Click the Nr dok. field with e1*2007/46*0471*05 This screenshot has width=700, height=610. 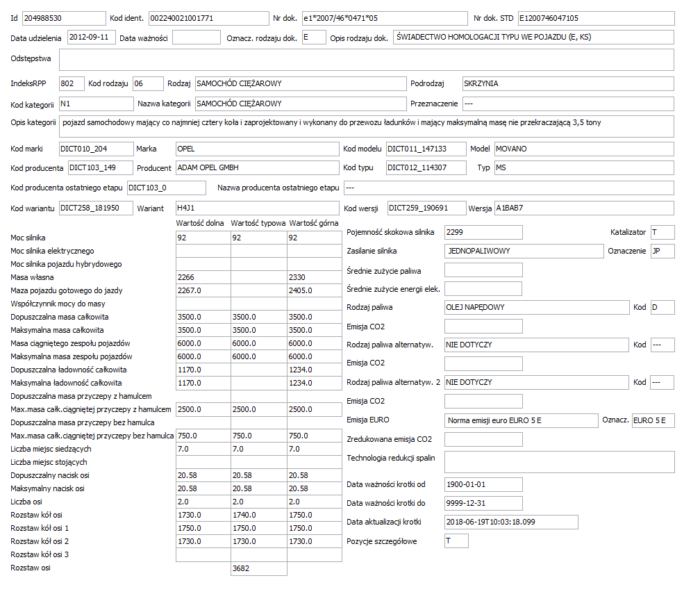coord(385,18)
